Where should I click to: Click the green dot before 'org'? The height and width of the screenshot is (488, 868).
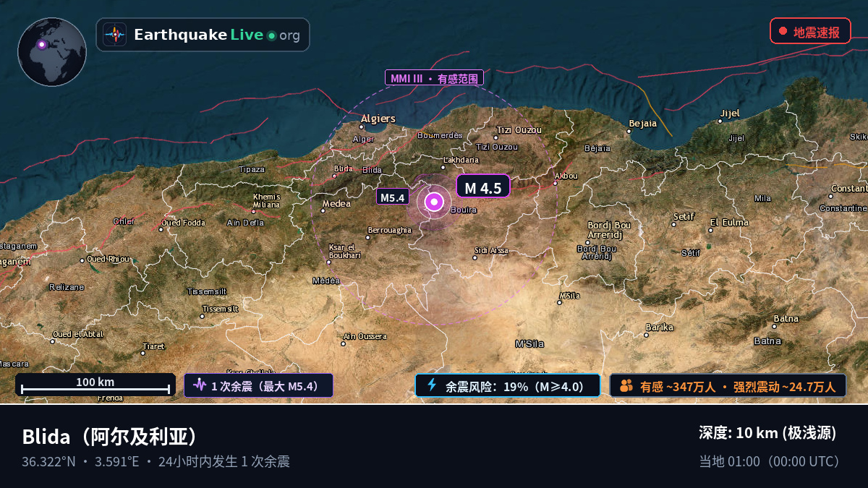click(271, 35)
